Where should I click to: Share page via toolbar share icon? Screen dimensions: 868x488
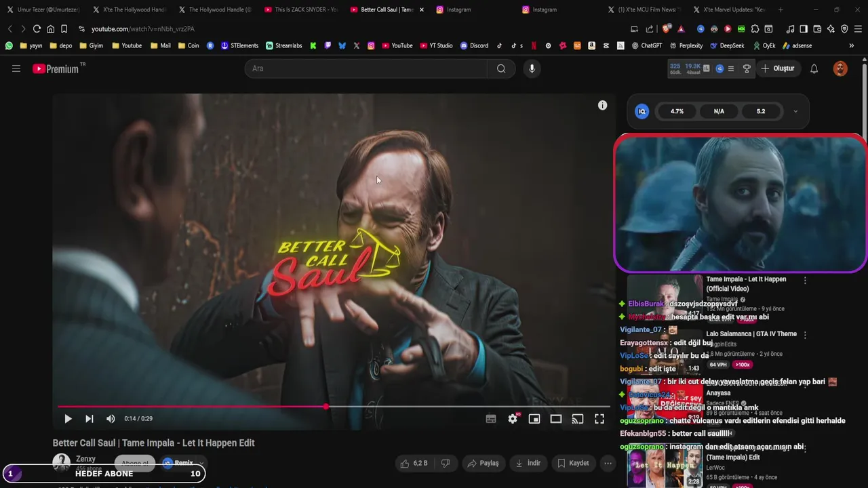650,29
